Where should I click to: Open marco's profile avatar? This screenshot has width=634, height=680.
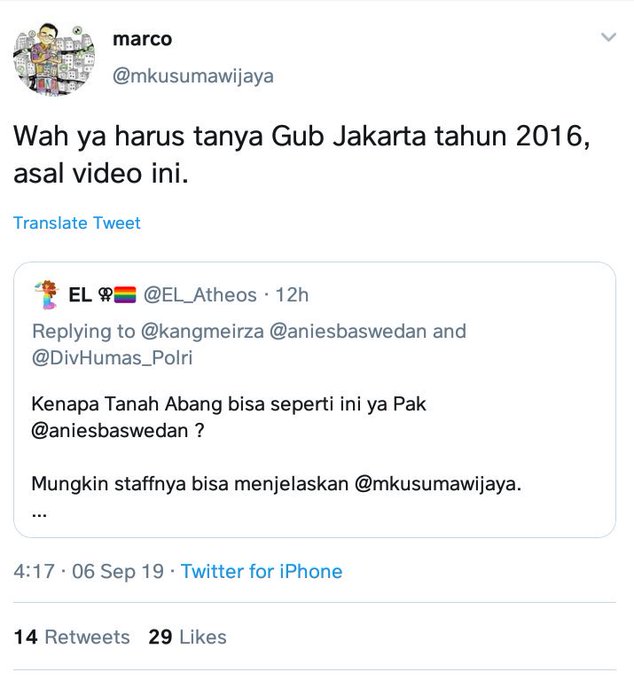(54, 59)
